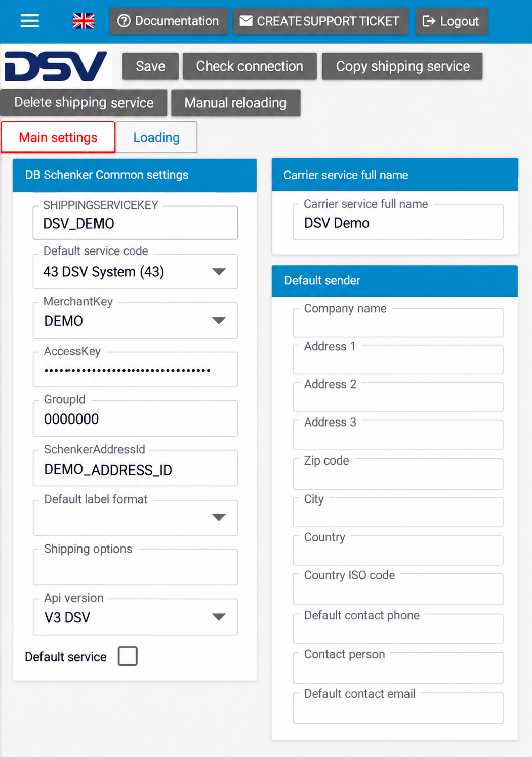Click the Default service label text
Viewport: 532px width, 757px height.
tap(66, 657)
